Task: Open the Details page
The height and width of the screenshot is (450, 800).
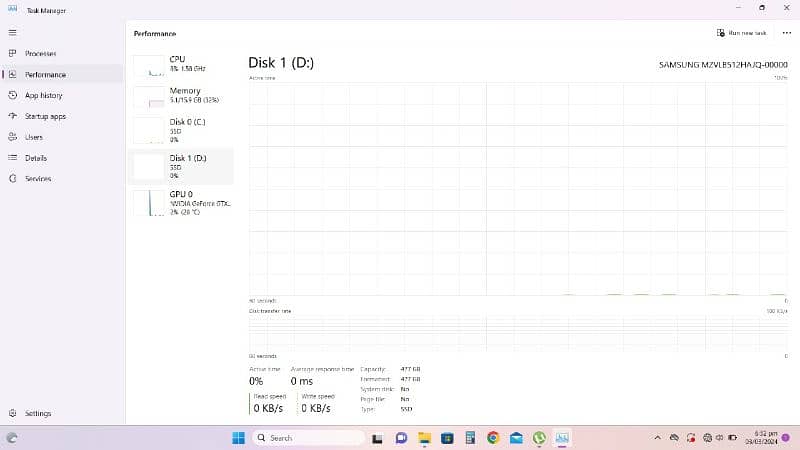Action: [x=36, y=158]
